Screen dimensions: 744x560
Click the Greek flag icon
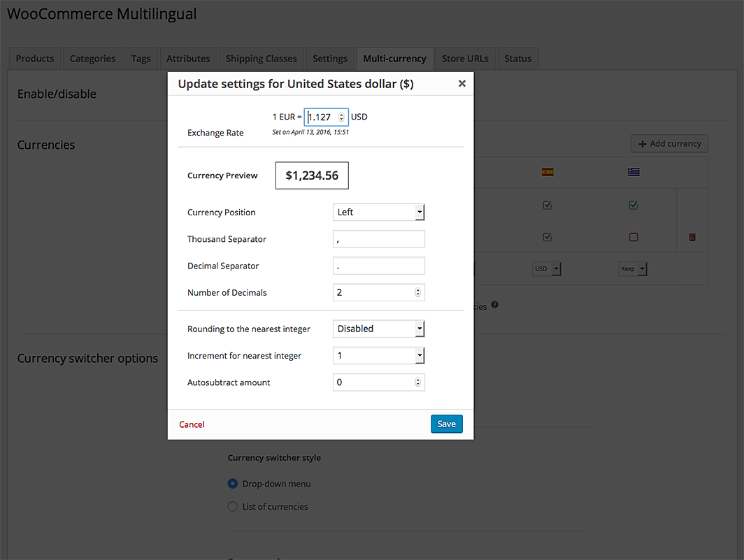coord(634,172)
